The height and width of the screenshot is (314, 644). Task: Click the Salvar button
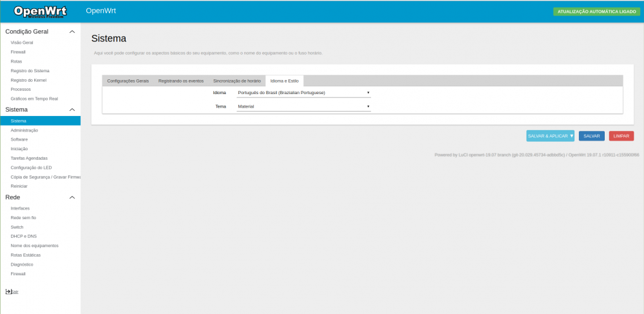pyautogui.click(x=591, y=136)
